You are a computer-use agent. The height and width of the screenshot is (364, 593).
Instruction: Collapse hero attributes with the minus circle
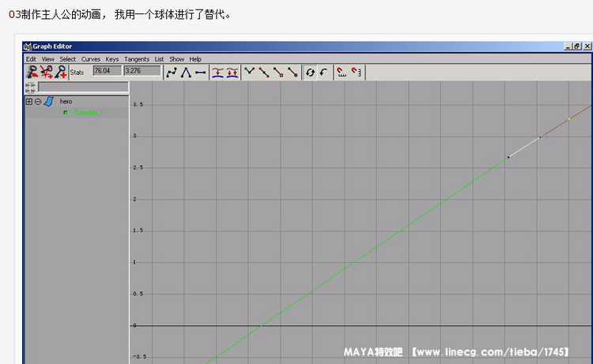38,102
